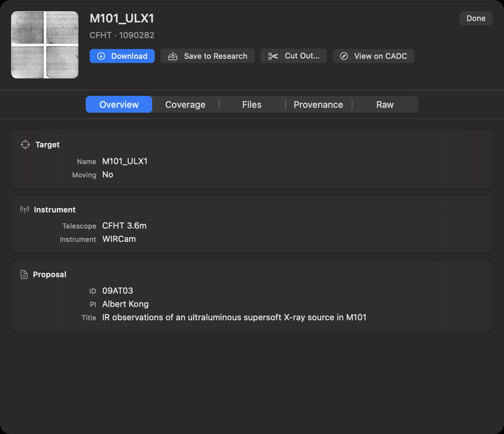The image size is (504, 434).
Task: Go to the Provenance tab
Action: pos(318,104)
